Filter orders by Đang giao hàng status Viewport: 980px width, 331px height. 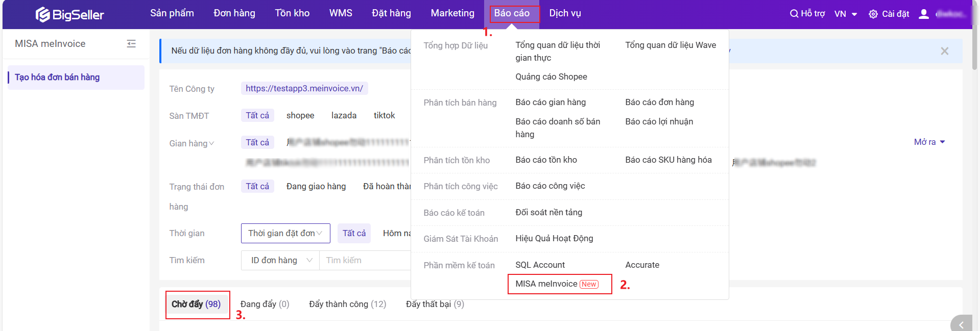click(316, 187)
